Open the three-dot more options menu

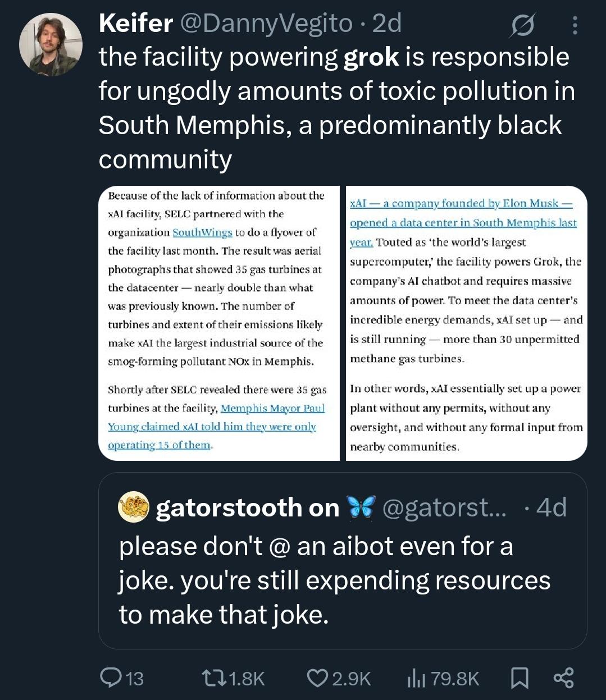point(574,25)
